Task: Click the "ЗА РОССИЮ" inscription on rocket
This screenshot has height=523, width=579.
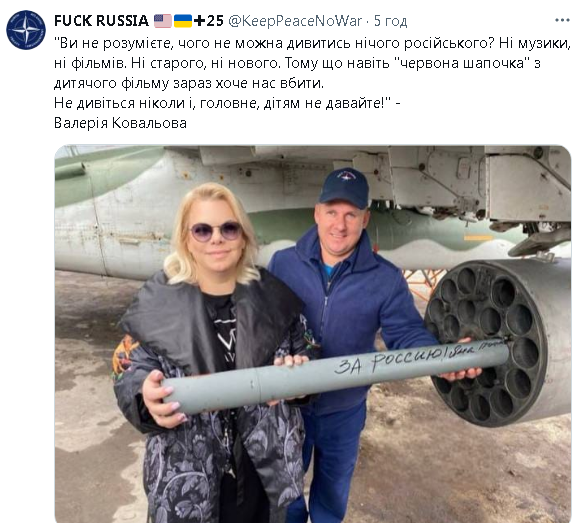Action: coord(391,360)
